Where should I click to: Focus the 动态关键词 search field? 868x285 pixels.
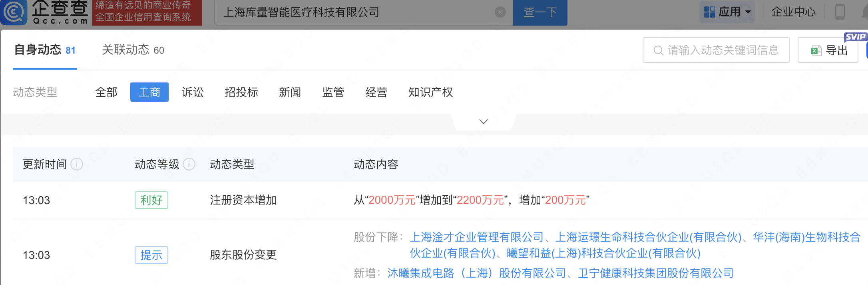point(722,50)
